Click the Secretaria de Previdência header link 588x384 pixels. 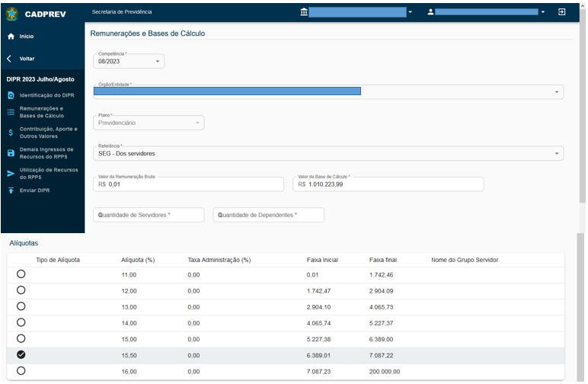[122, 12]
